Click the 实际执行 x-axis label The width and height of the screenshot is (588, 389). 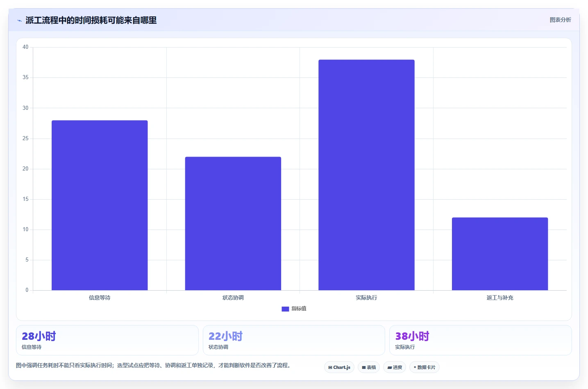click(x=366, y=298)
